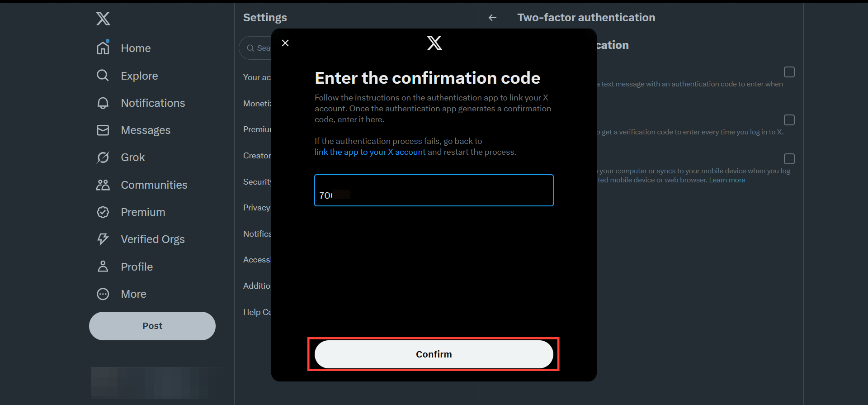Click the X logo in the dialog
The width and height of the screenshot is (868, 405).
pos(434,43)
